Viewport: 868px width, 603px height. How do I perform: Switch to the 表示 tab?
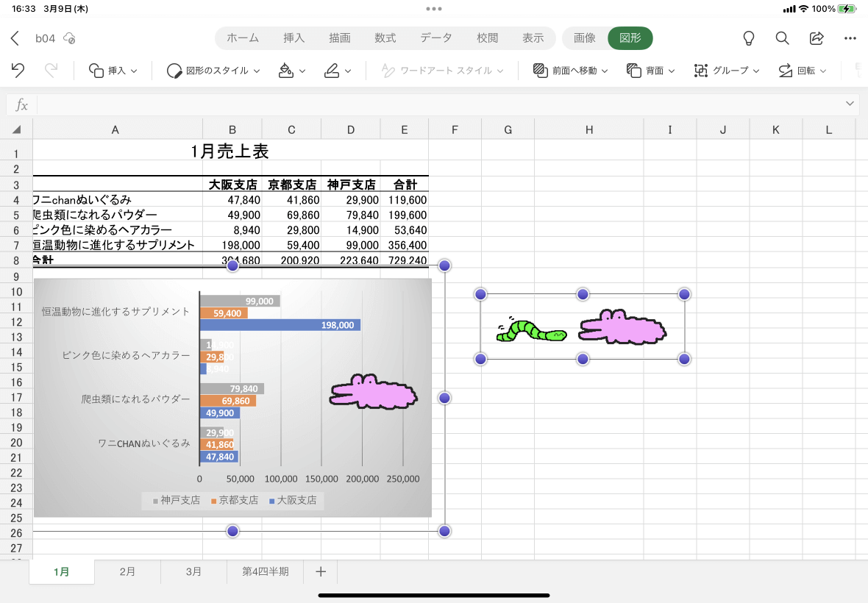[533, 38]
